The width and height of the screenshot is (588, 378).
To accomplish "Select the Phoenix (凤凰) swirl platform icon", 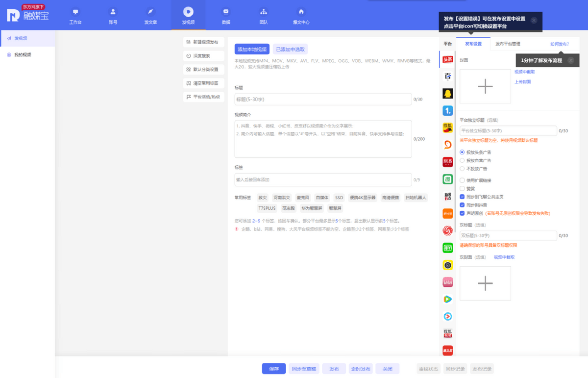I will click(x=447, y=230).
